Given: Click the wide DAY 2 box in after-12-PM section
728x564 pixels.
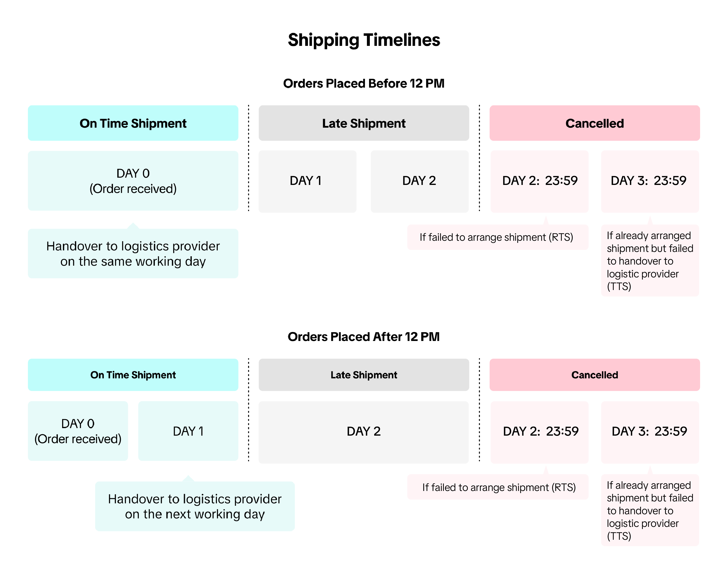Looking at the screenshot, I should 364,432.
